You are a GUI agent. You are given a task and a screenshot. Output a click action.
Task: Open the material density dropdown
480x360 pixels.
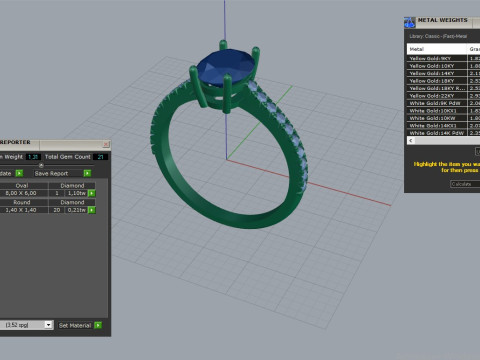pos(48,325)
